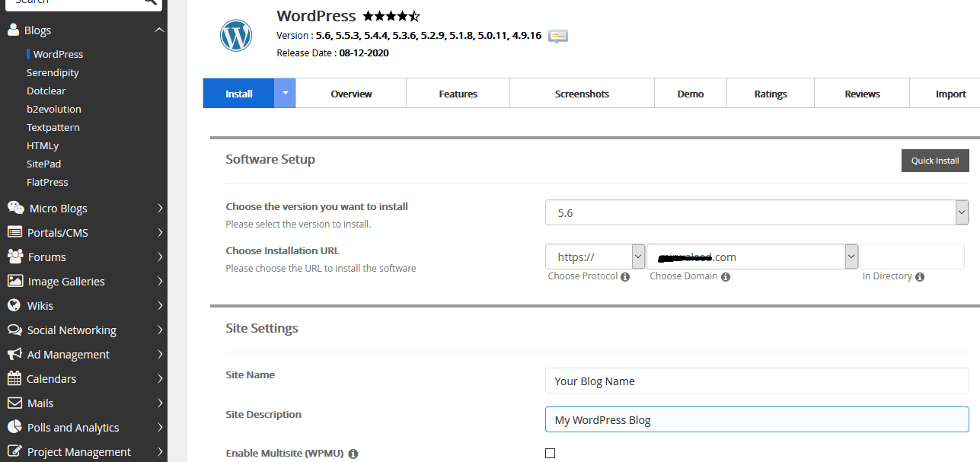
Task: Enable the Multisite (WPMU) checkbox
Action: point(551,454)
